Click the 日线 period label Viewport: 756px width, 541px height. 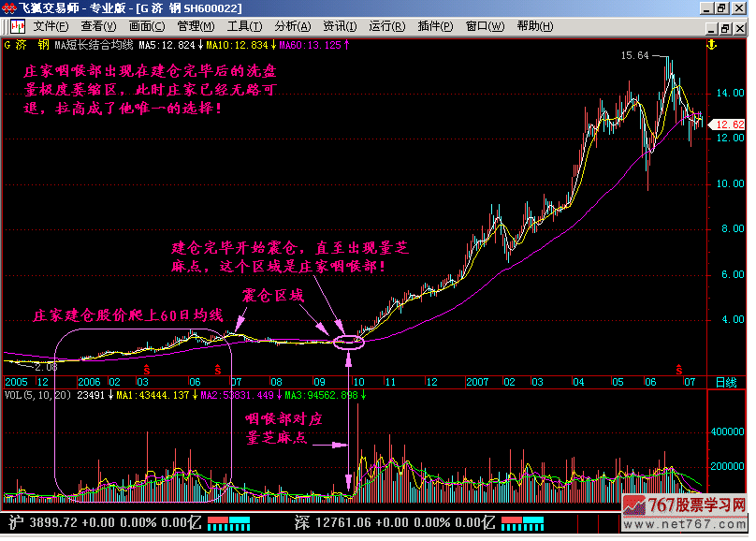727,383
